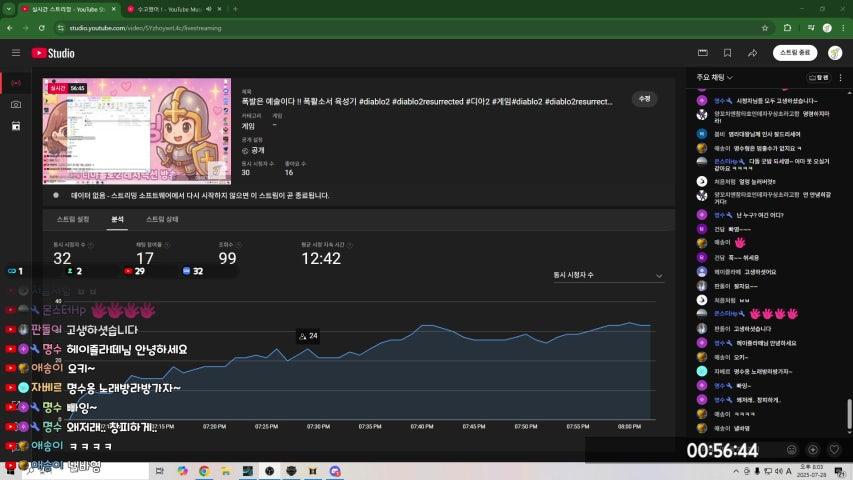Open the channel account avatar menu
853x480 pixels.
835,53
